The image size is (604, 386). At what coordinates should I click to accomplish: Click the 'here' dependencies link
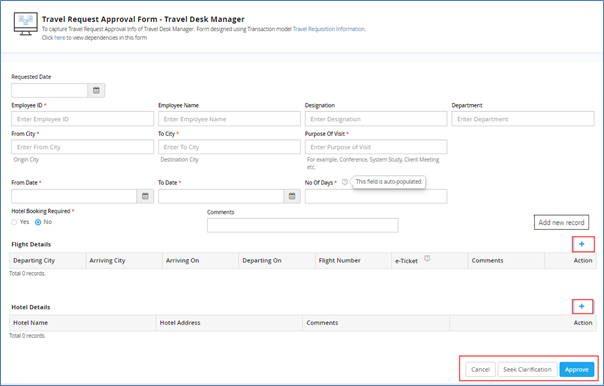59,38
